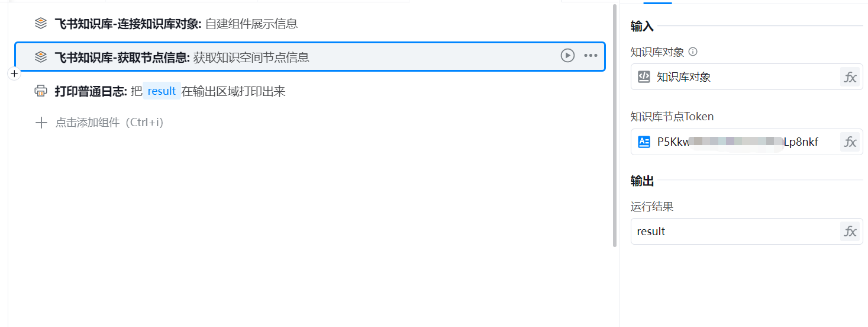Click the 运行结果 result output field
The height and width of the screenshot is (327, 868).
click(734, 232)
